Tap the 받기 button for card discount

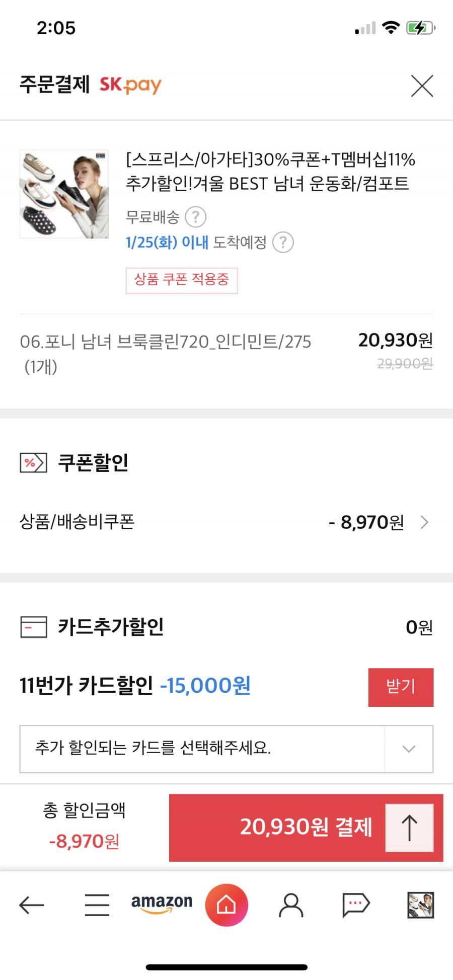pyautogui.click(x=401, y=687)
